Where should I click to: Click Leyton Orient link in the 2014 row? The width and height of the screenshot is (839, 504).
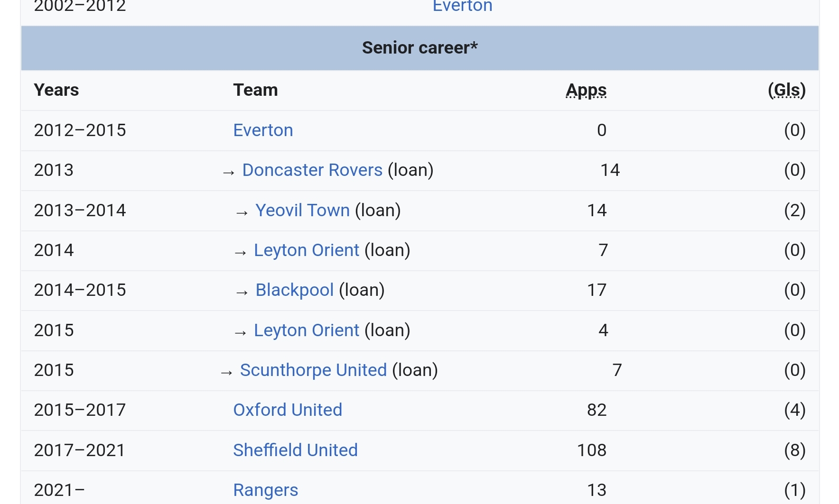pyautogui.click(x=307, y=250)
